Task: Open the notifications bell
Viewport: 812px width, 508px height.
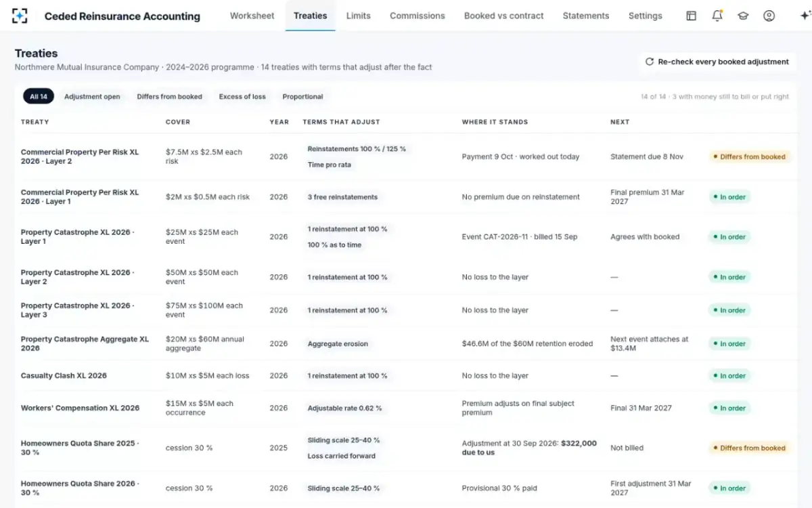Action: (x=717, y=16)
